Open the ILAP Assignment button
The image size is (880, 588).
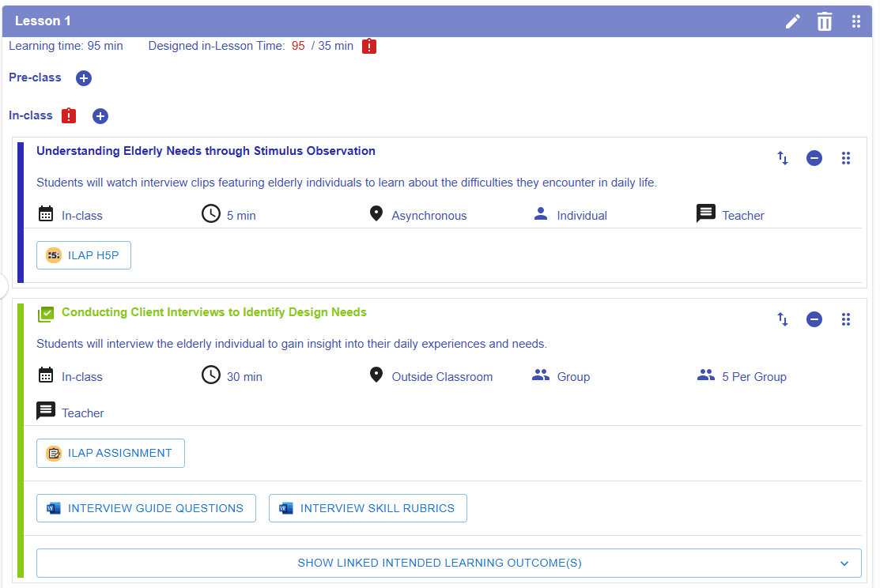[x=111, y=454]
